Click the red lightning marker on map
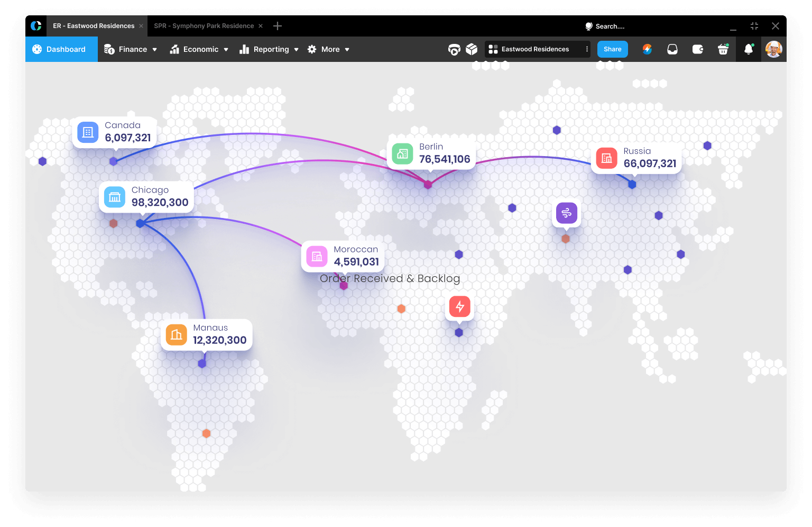 coord(459,307)
